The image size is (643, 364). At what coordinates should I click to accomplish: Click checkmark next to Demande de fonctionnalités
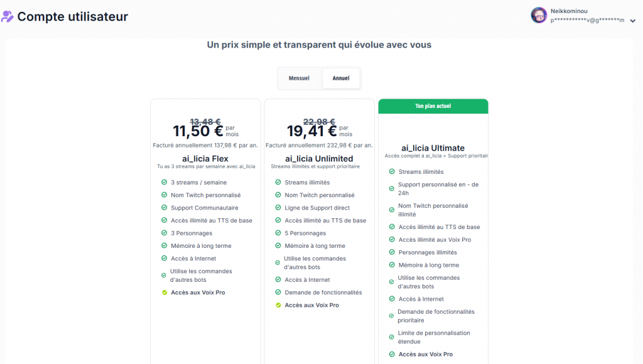tap(278, 292)
